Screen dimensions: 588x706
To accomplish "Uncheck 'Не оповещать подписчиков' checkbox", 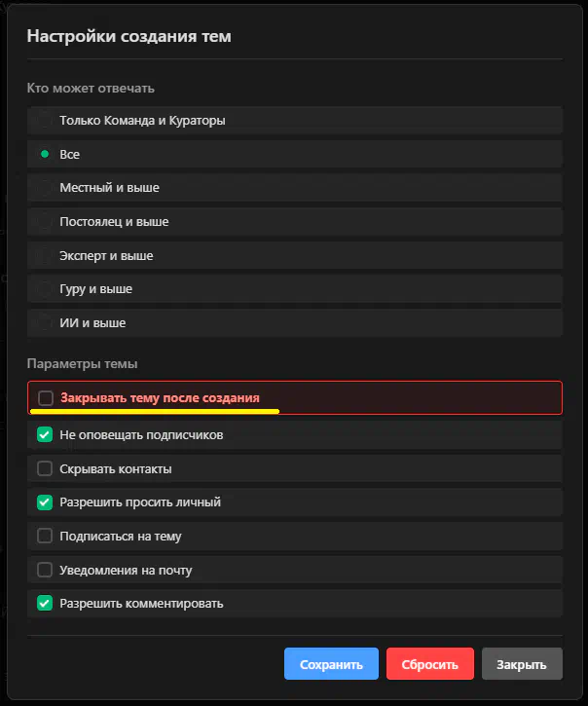I will tap(45, 434).
